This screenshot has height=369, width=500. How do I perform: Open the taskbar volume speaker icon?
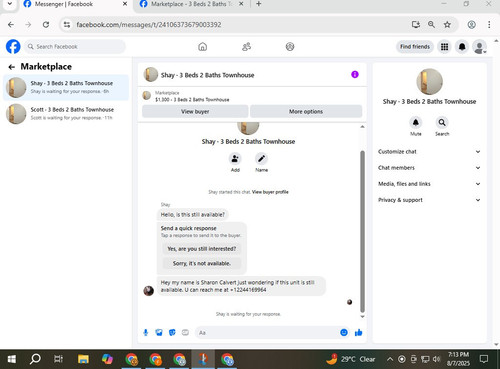point(436,359)
